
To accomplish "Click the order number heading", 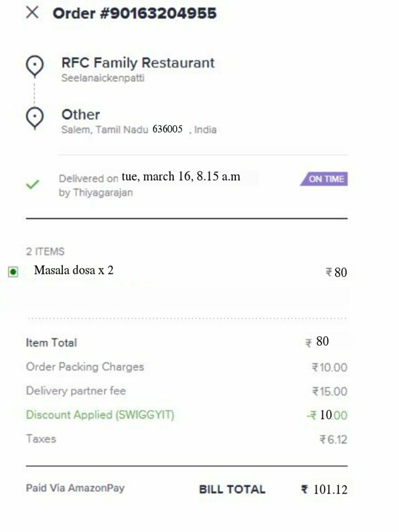I will tap(135, 13).
